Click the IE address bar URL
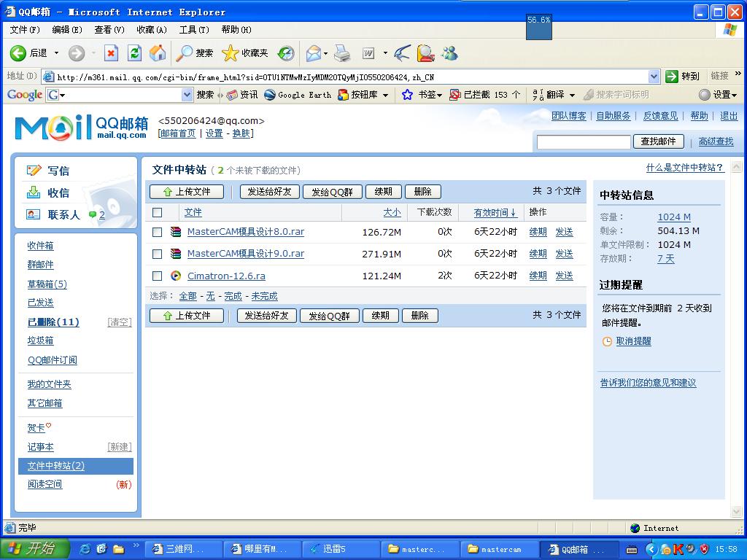747x560 pixels. click(345, 77)
